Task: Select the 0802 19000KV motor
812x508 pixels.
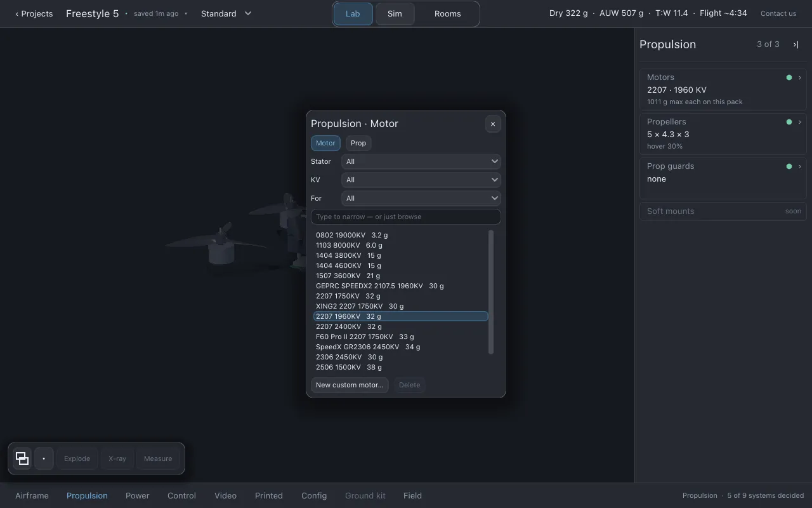Action: tap(401, 235)
